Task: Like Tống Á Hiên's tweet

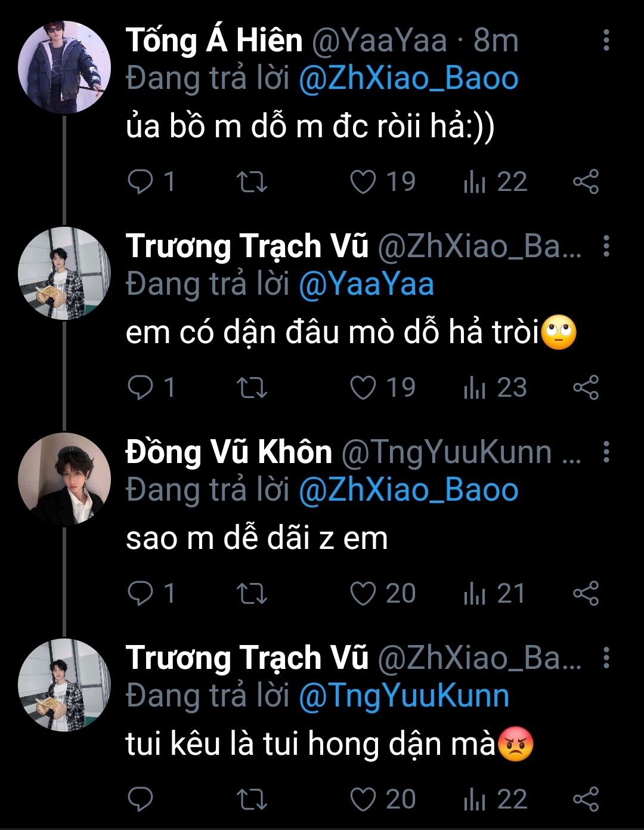Action: click(x=363, y=182)
